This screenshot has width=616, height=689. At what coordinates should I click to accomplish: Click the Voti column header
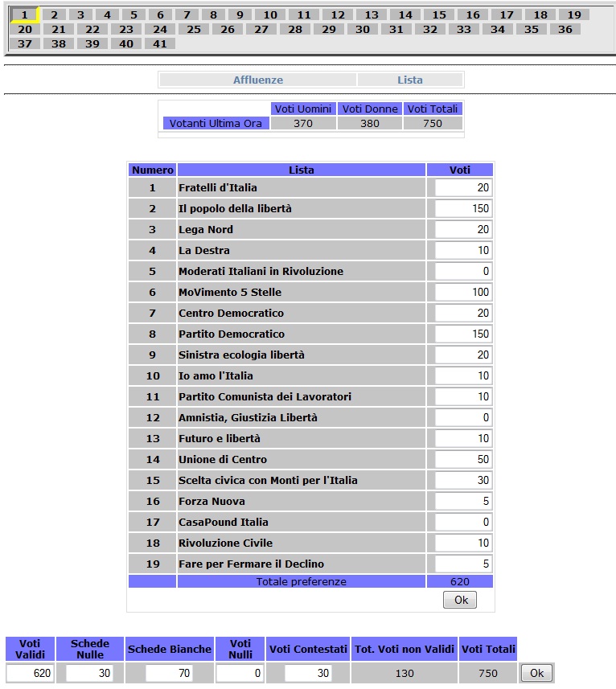(x=459, y=170)
